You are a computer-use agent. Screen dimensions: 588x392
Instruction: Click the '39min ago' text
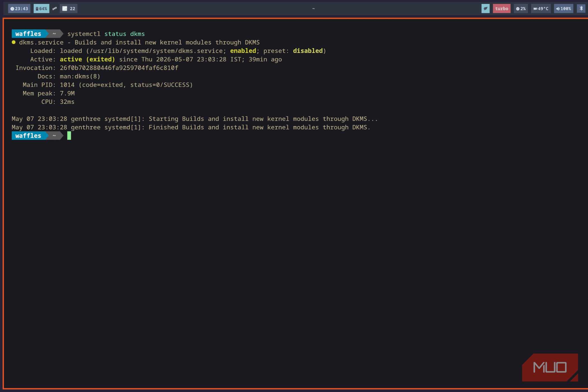tap(265, 59)
